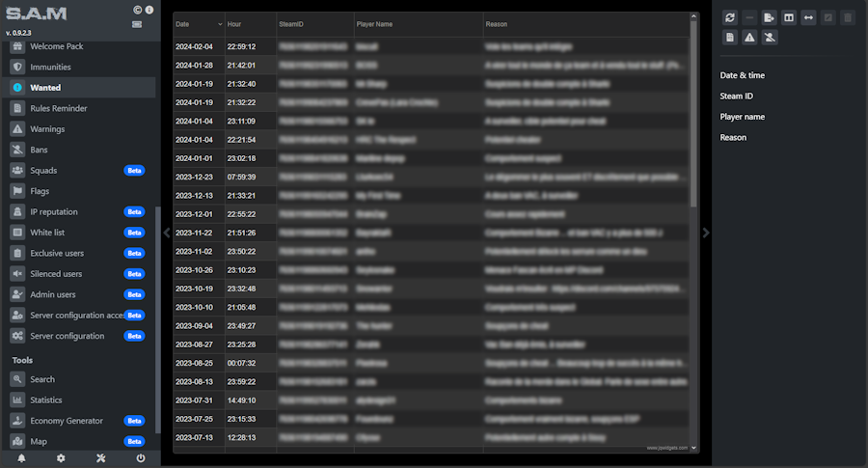Click the power icon in the bottom bar
Screen dimensions: 868x468
click(x=141, y=458)
